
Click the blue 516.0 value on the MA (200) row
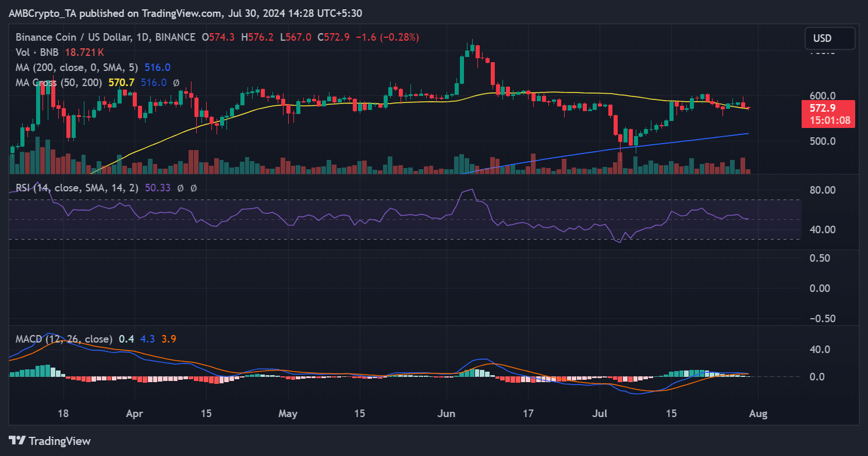pos(157,67)
